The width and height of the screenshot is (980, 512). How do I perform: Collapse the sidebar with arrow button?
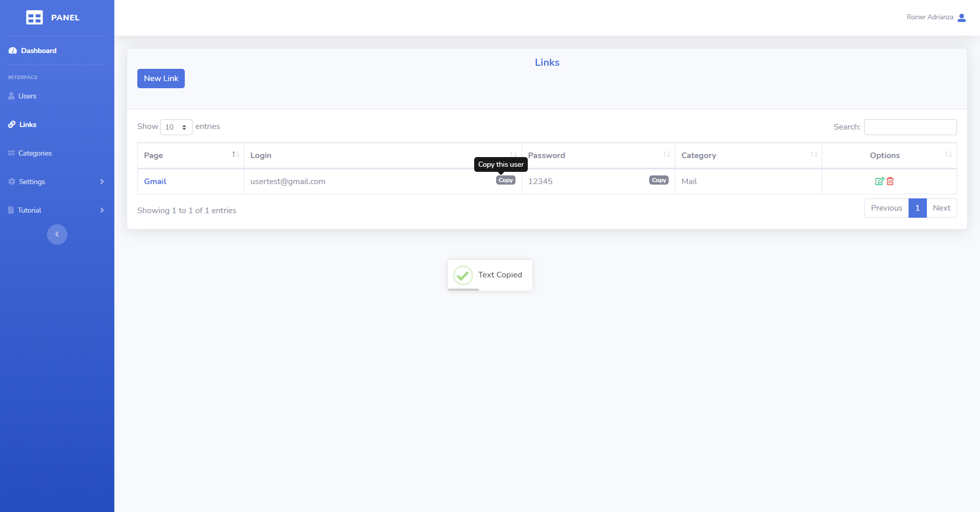coord(57,235)
